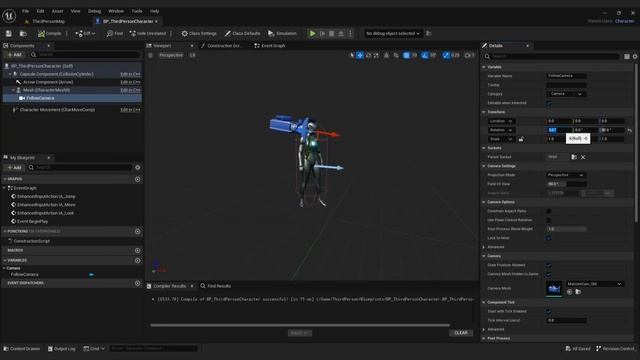The width and height of the screenshot is (640, 360).
Task: Switch to the Event Graph tab
Action: [x=270, y=46]
